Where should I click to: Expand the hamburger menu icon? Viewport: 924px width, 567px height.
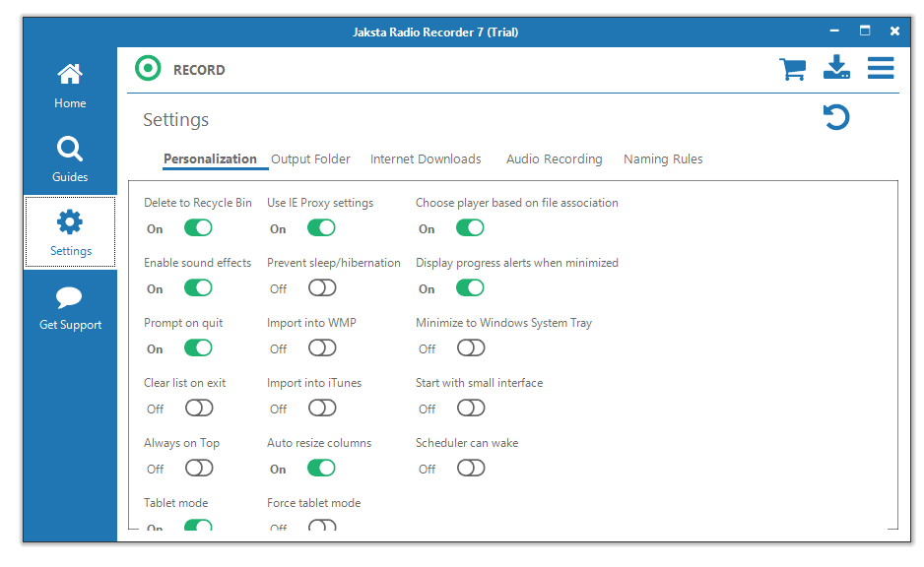[881, 68]
